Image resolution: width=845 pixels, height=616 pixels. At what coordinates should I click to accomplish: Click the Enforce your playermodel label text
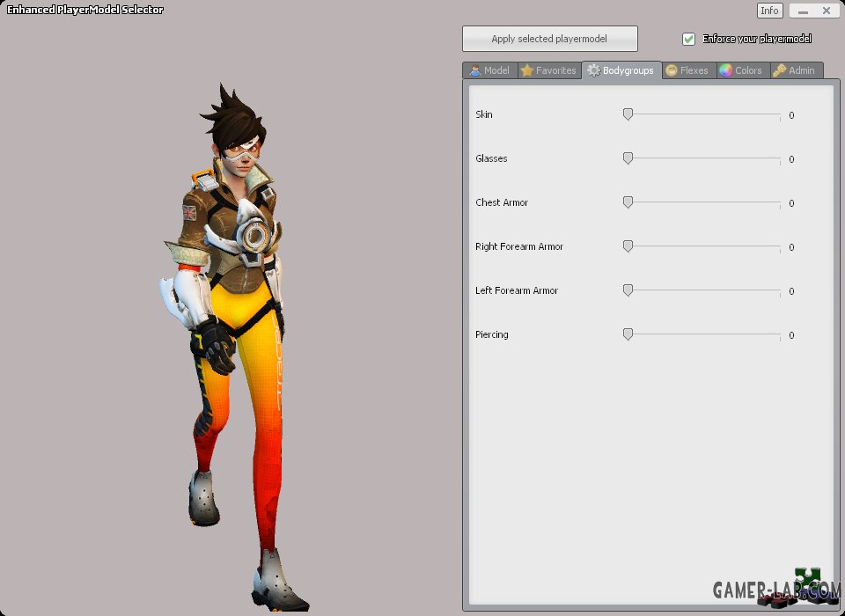point(757,39)
